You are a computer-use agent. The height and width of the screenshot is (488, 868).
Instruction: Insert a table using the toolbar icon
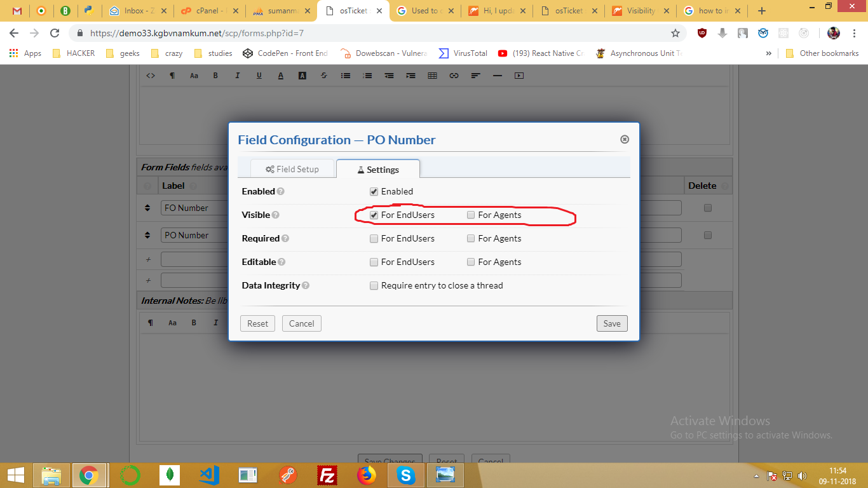(x=433, y=75)
